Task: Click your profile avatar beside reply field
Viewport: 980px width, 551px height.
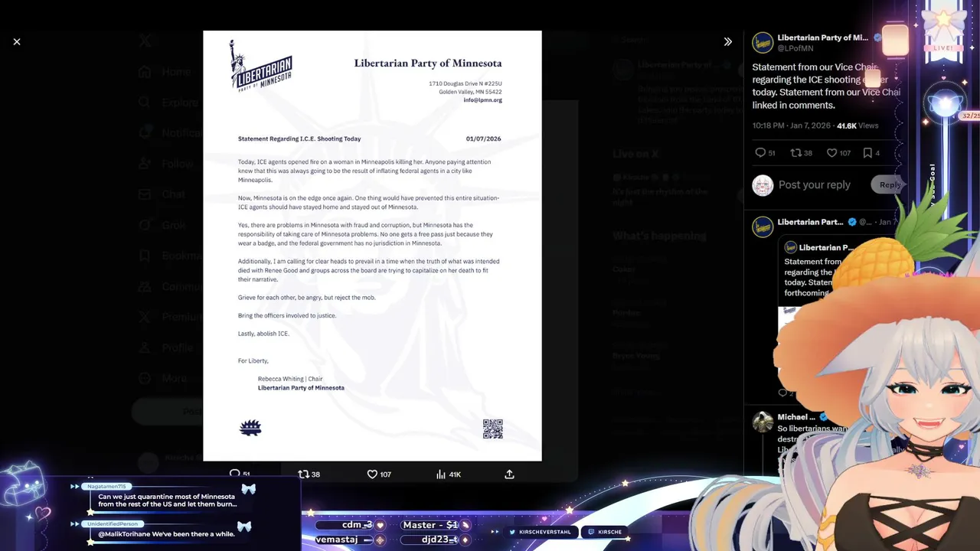Action: [x=763, y=185]
